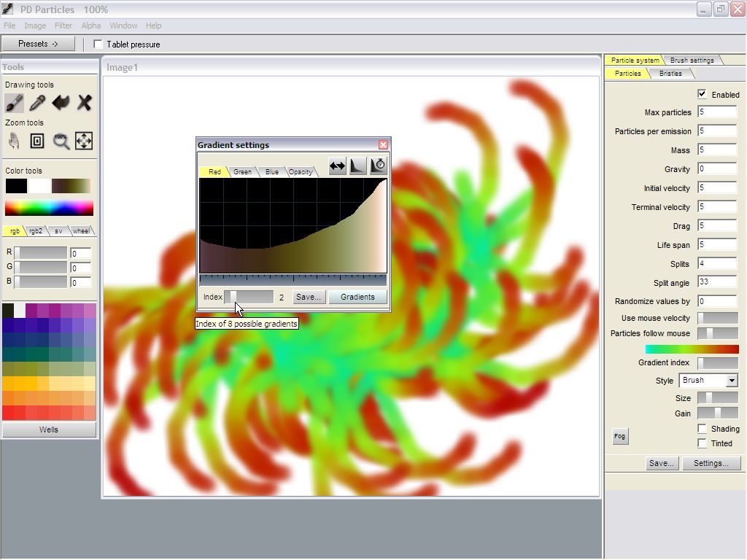Toggle the Tablet pressure checkbox

[x=98, y=44]
